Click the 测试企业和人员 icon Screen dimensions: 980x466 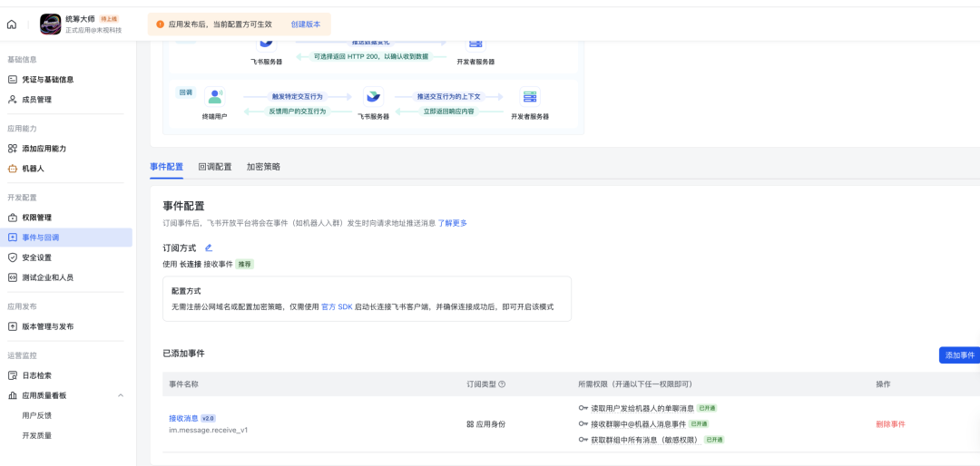12,277
